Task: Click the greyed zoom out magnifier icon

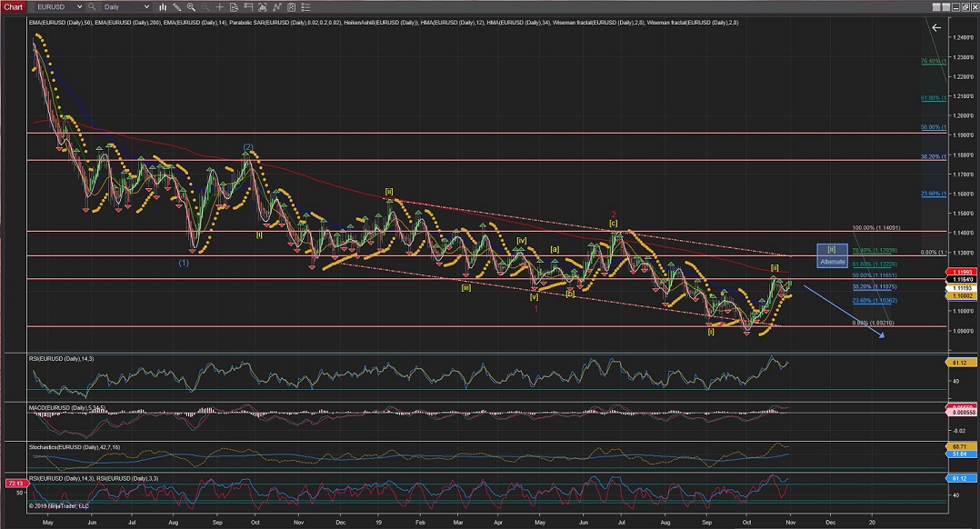Action: 205,7
